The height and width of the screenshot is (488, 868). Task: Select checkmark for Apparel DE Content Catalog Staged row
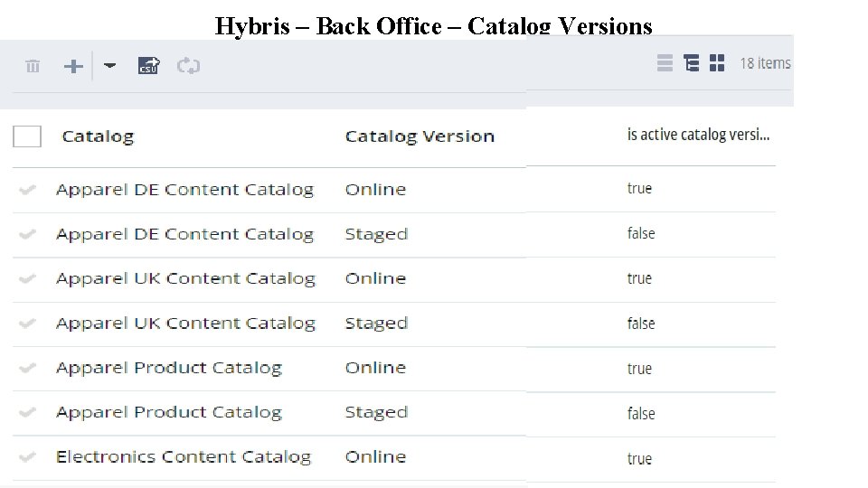pos(27,234)
